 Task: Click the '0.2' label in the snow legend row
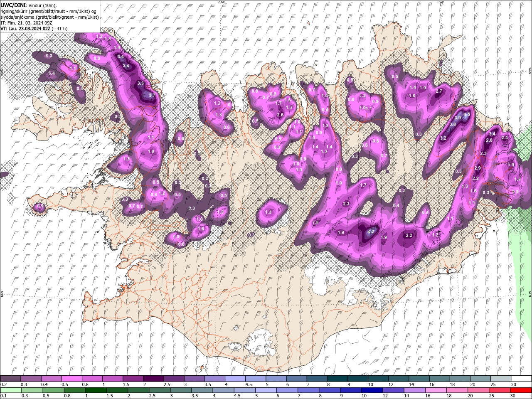tap(3, 384)
